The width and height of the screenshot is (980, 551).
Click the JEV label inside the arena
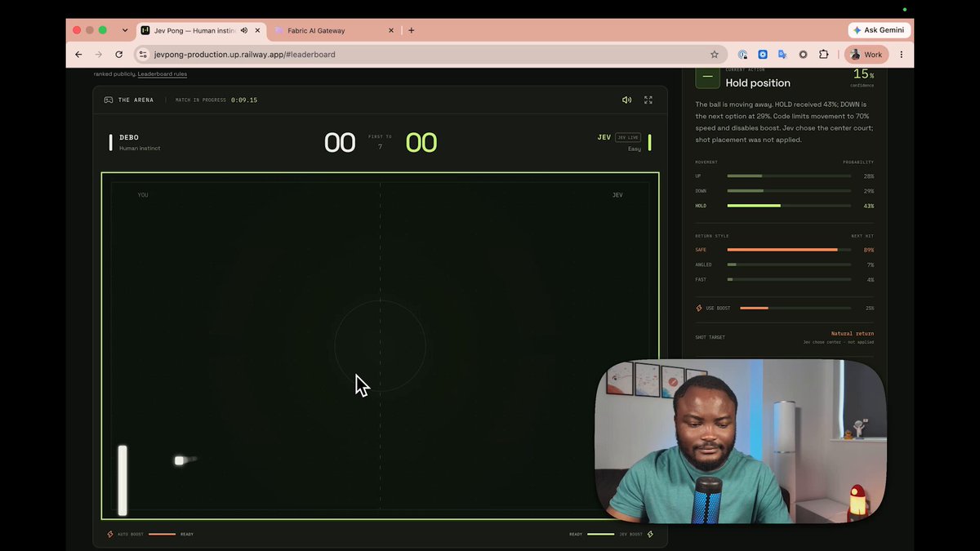[x=617, y=195]
